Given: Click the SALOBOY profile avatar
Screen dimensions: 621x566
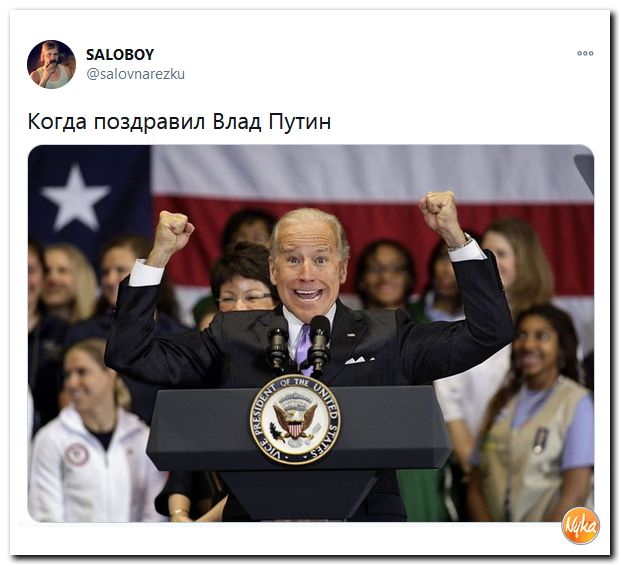Looking at the screenshot, I should click(x=51, y=64).
